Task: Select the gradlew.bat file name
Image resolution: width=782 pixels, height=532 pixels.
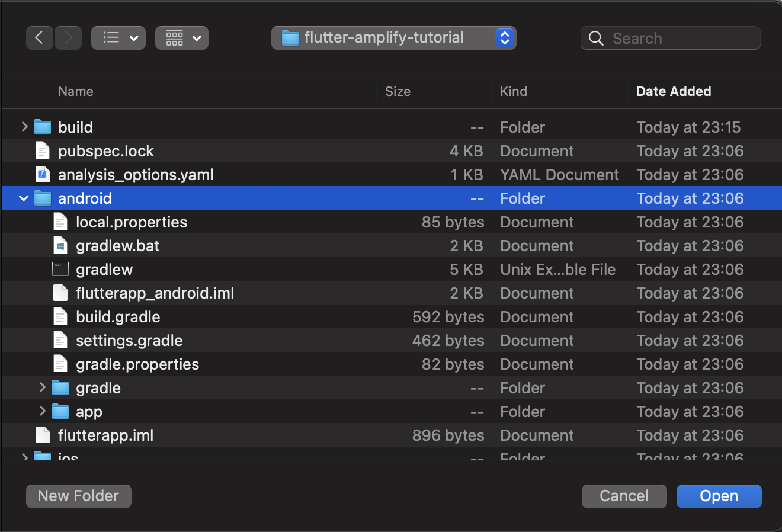Action: [118, 245]
